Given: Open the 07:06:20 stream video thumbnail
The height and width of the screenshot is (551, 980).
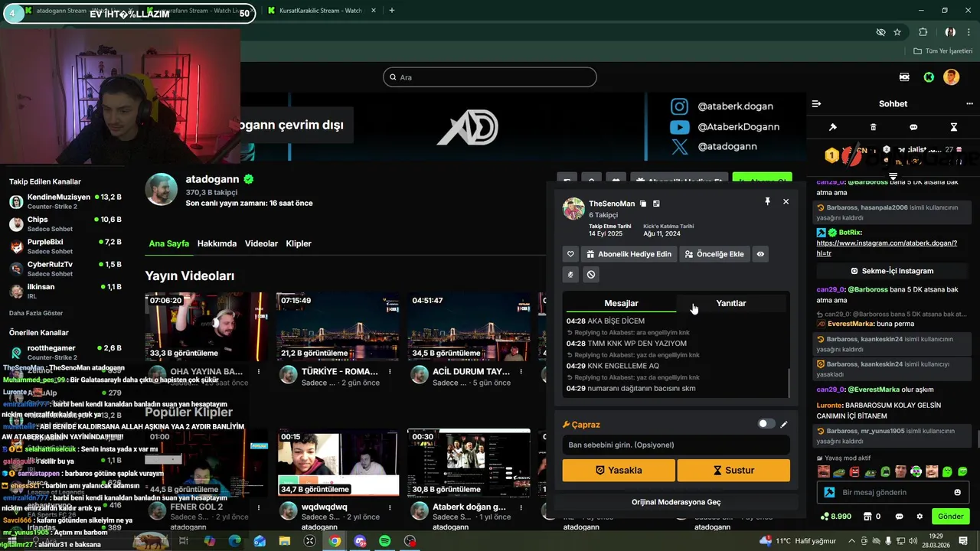Looking at the screenshot, I should [207, 327].
